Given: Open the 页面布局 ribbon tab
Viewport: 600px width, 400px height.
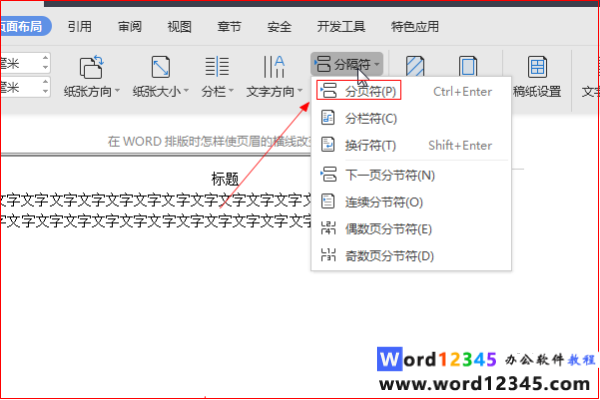Looking at the screenshot, I should point(24,26).
